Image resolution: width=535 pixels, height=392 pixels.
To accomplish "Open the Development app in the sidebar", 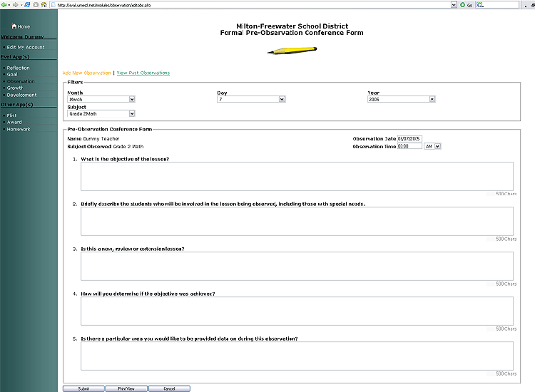I will tap(21, 95).
